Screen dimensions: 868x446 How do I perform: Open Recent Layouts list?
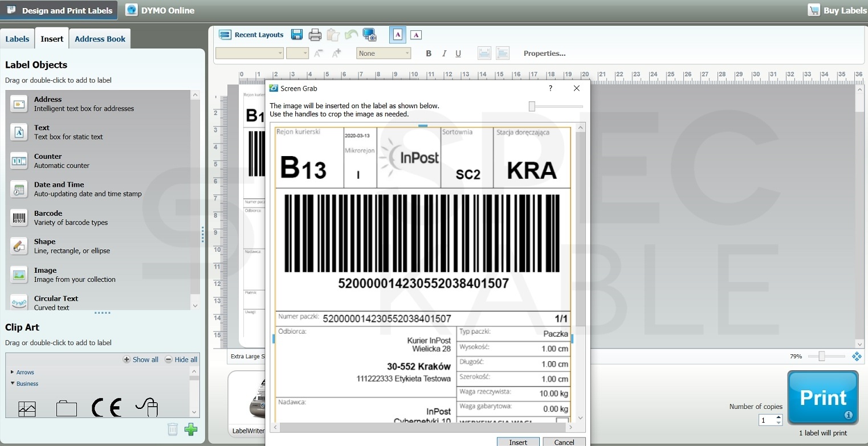(x=251, y=35)
